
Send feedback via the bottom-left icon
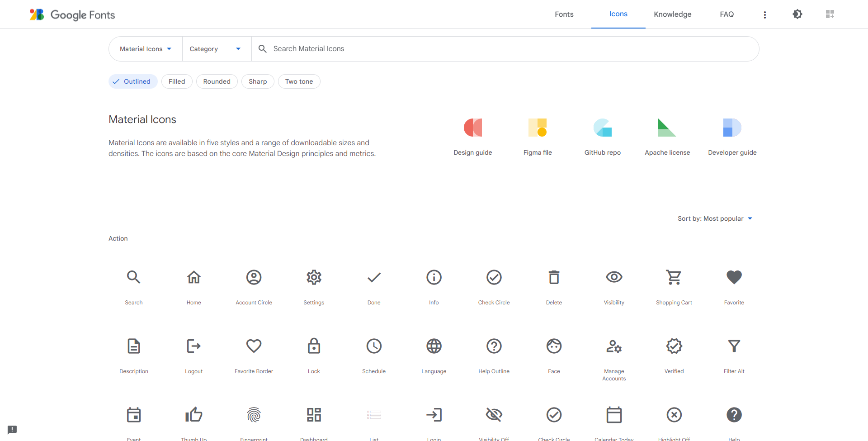tap(12, 429)
